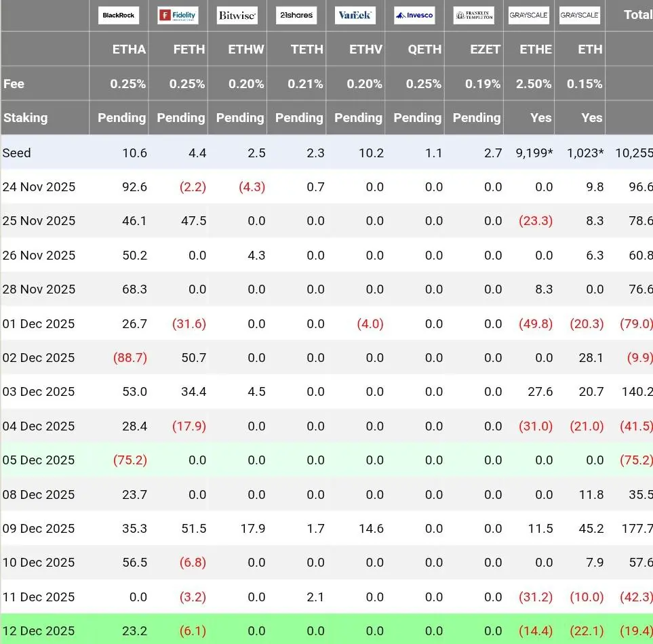653x644 pixels.
Task: Select the Franklin Templeton logo
Action: [474, 16]
